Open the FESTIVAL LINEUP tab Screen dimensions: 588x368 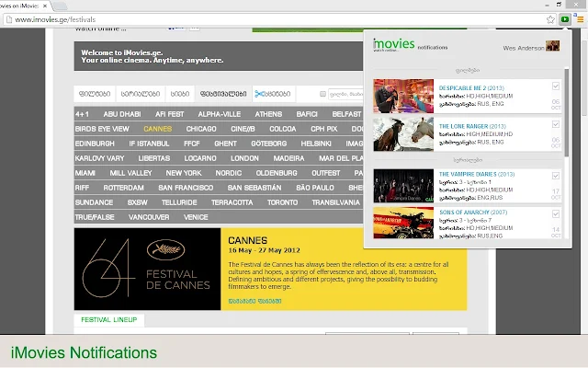pos(109,320)
